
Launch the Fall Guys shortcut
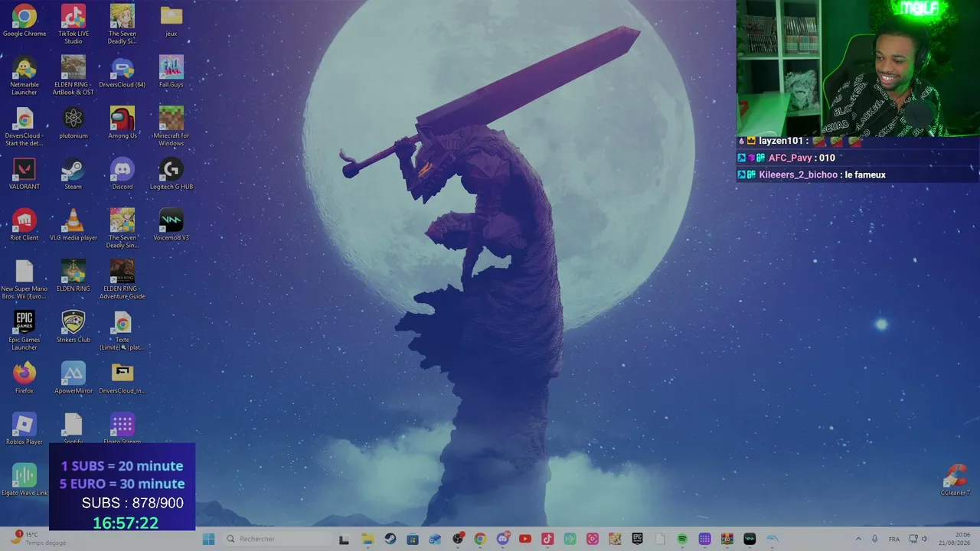tap(171, 72)
